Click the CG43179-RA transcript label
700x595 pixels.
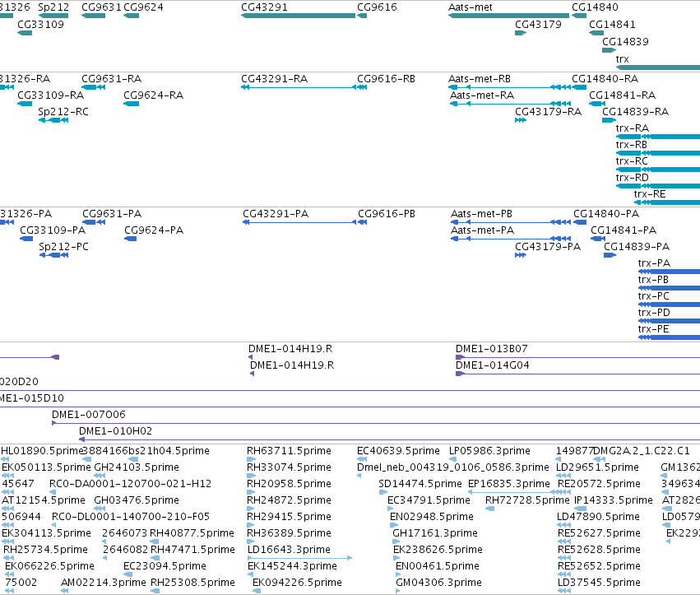pos(548,112)
